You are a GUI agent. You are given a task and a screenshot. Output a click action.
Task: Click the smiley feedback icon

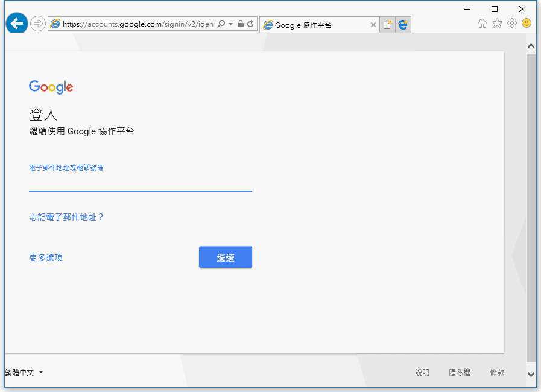tap(527, 23)
